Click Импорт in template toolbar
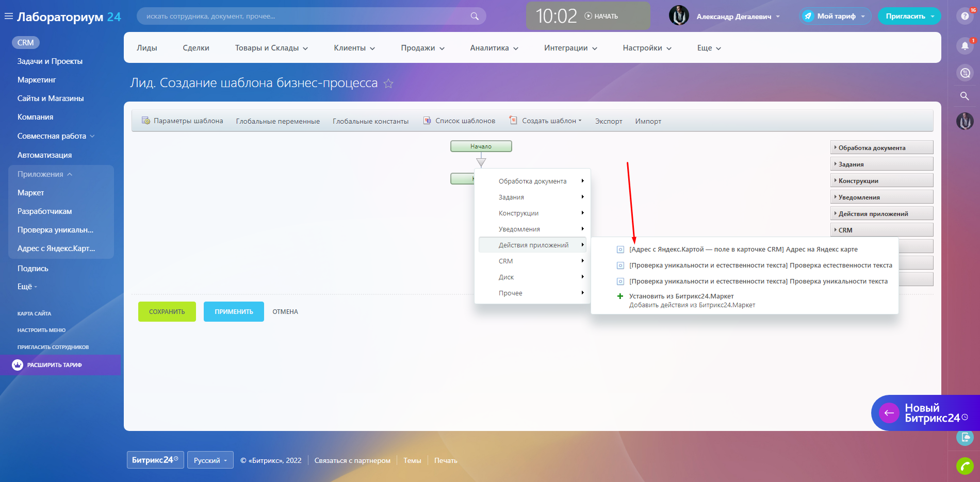The image size is (980, 482). pos(648,121)
